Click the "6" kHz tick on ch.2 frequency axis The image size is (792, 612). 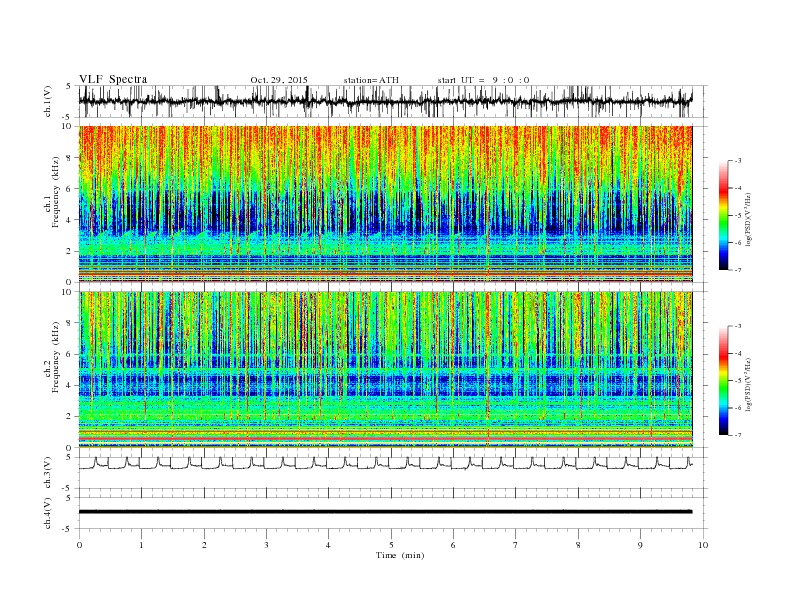(x=70, y=354)
